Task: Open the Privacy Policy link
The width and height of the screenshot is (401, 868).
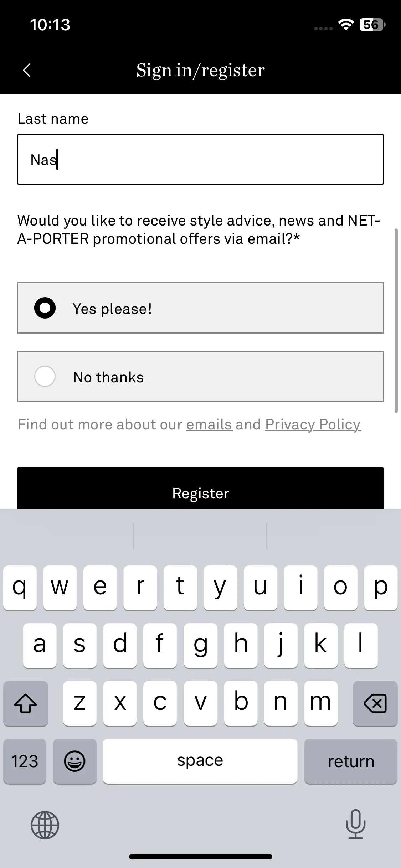Action: coord(313,424)
